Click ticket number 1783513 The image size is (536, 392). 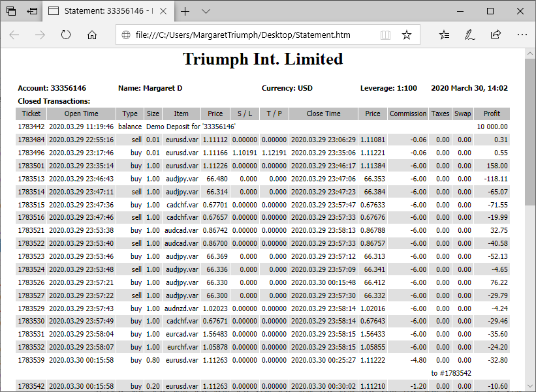(x=31, y=179)
